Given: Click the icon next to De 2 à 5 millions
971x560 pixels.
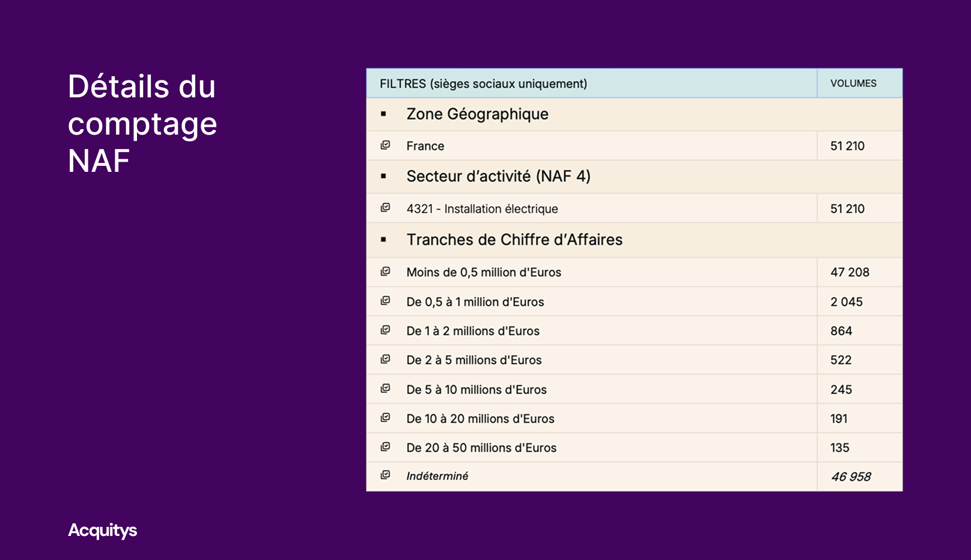Looking at the screenshot, I should tap(385, 359).
